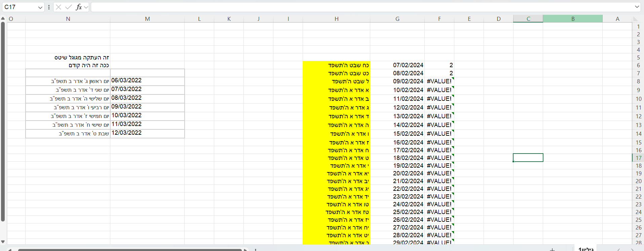Select the cell with date 28/02/2024
Image resolution: width=644 pixels, height=251 pixels.
pos(397,235)
